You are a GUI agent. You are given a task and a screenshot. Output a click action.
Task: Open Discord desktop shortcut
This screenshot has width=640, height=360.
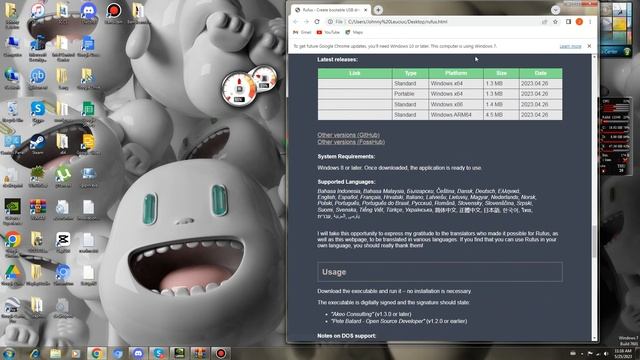point(88,13)
